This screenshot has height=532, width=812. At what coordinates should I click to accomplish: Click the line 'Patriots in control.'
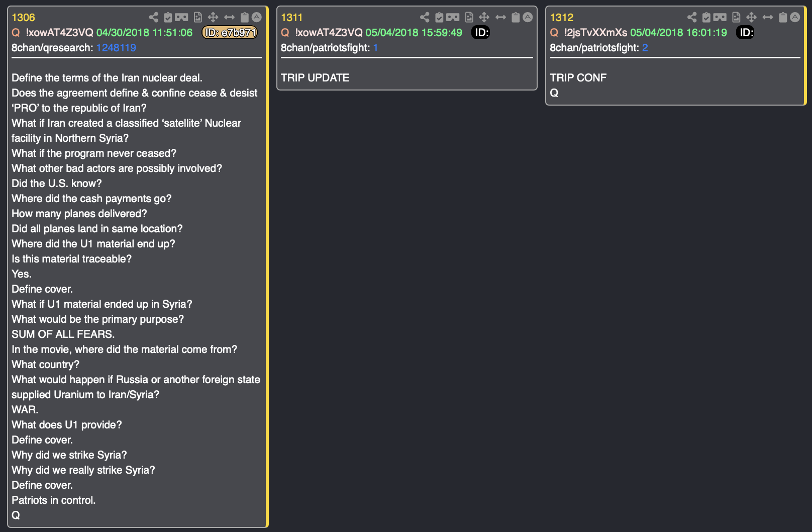click(54, 500)
